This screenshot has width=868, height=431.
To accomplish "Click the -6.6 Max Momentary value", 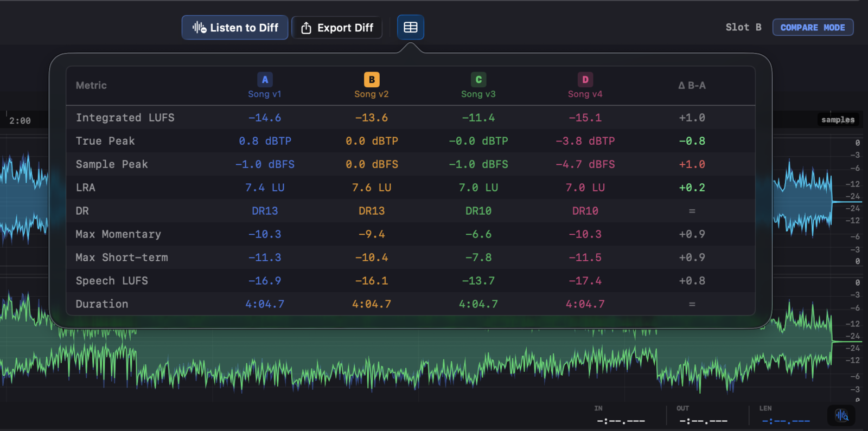I will (x=478, y=234).
